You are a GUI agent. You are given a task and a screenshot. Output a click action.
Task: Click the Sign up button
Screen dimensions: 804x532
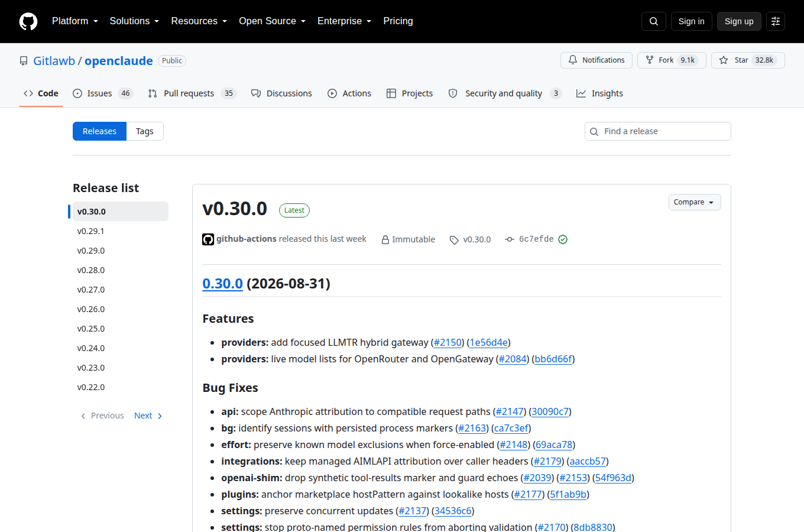point(739,21)
